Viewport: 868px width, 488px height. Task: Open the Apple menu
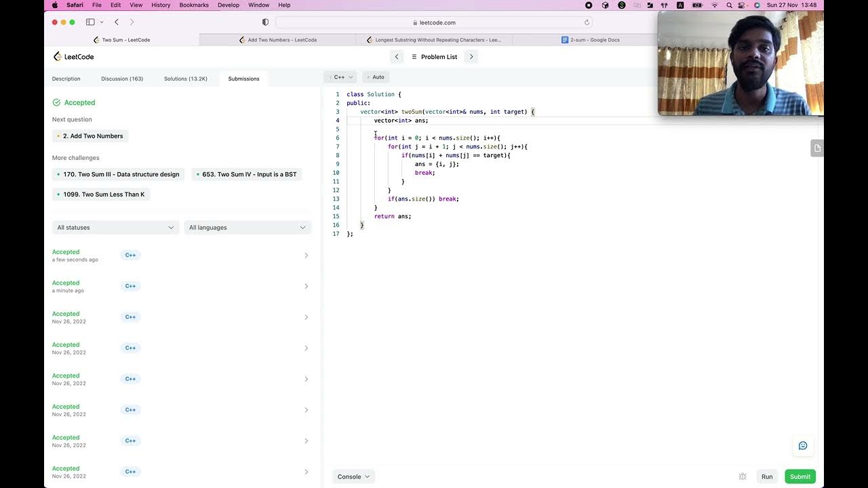(55, 5)
